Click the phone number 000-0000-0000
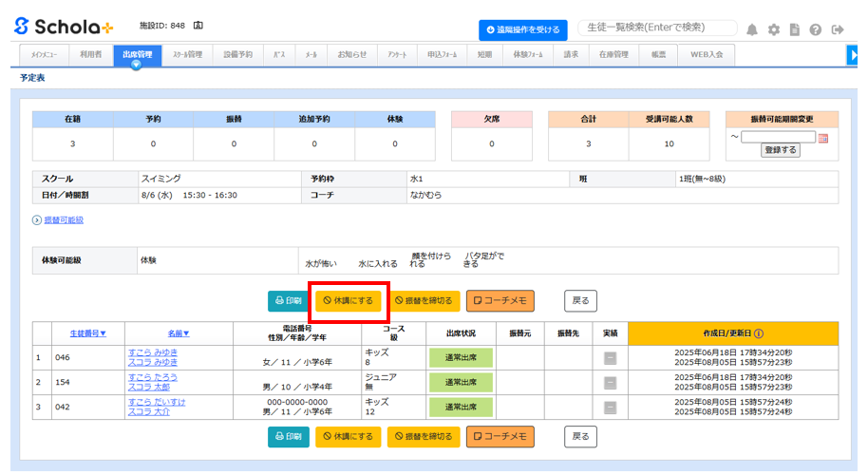Viewport: 868px width, 475px height. 297,402
